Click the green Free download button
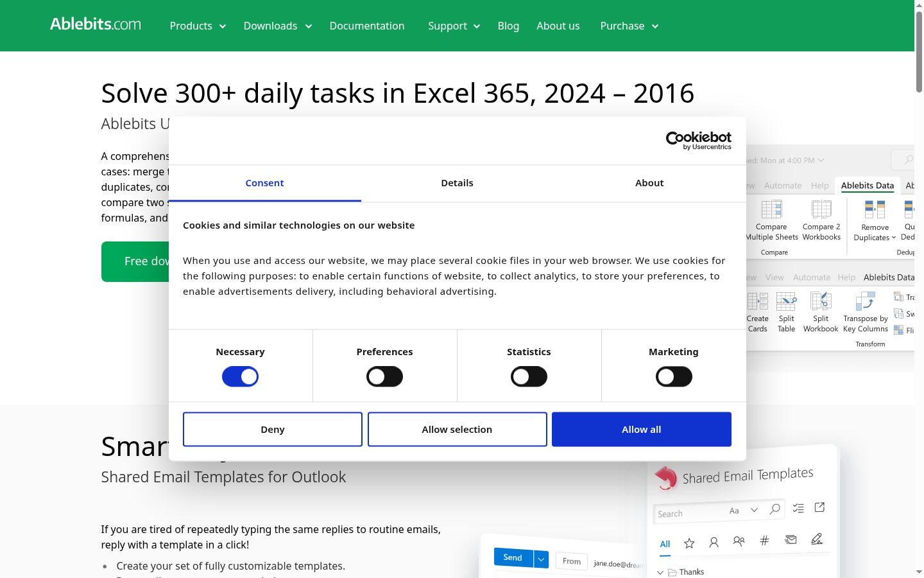This screenshot has height=578, width=924. [x=135, y=261]
